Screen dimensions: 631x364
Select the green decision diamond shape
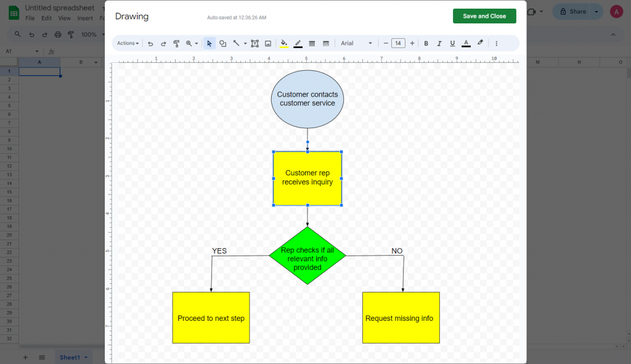307,256
